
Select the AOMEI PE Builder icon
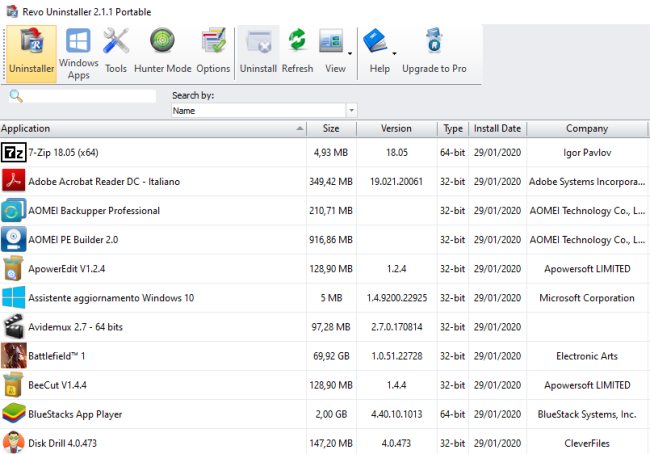coord(14,239)
